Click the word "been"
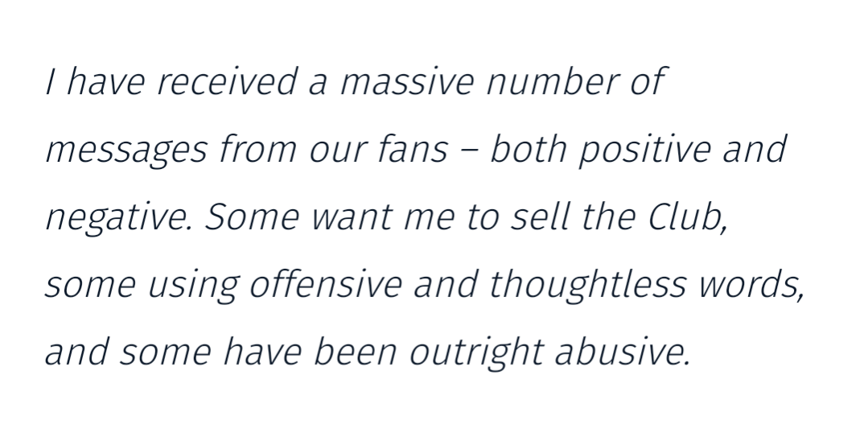This screenshot has width=868, height=429. click(x=355, y=352)
